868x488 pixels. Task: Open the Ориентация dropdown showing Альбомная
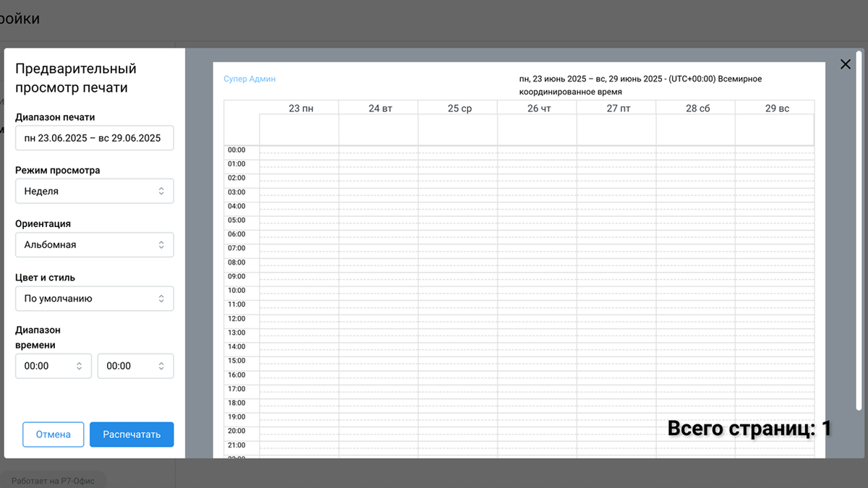tap(95, 245)
